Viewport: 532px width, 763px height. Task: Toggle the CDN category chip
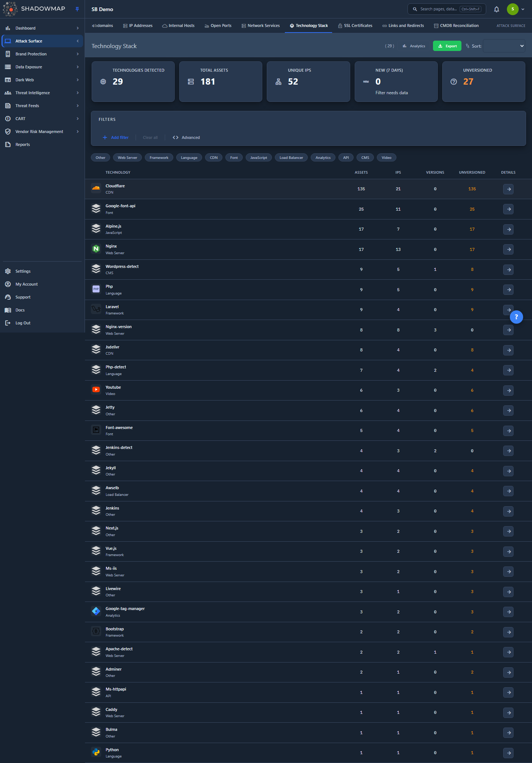pos(214,158)
